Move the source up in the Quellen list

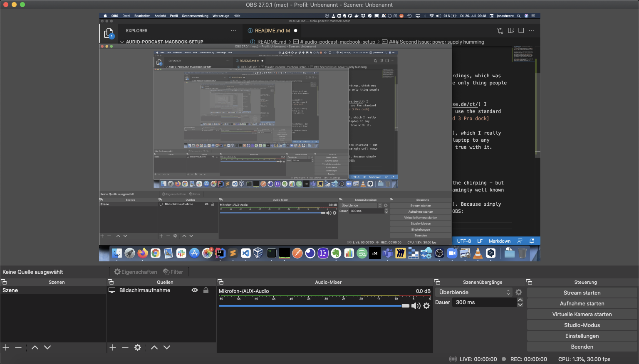154,347
